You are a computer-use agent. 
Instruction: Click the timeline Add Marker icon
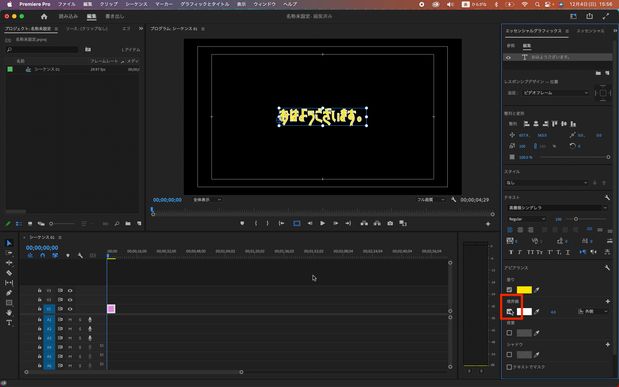pos(68,255)
